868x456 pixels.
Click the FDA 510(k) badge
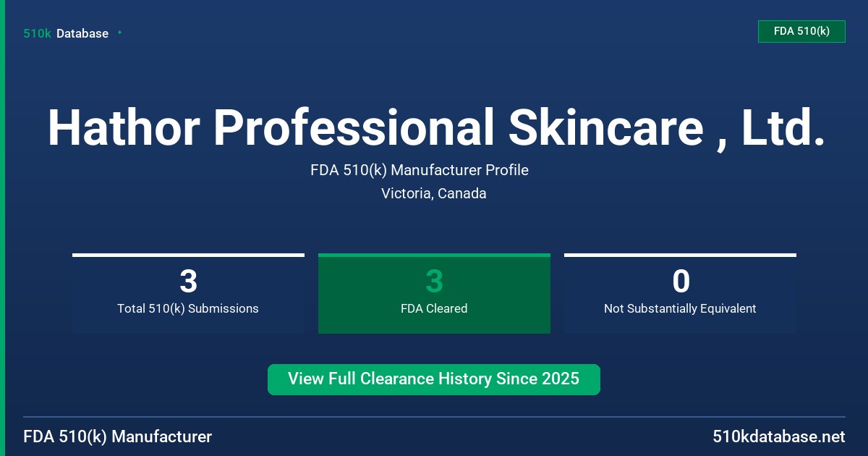pyautogui.click(x=801, y=31)
